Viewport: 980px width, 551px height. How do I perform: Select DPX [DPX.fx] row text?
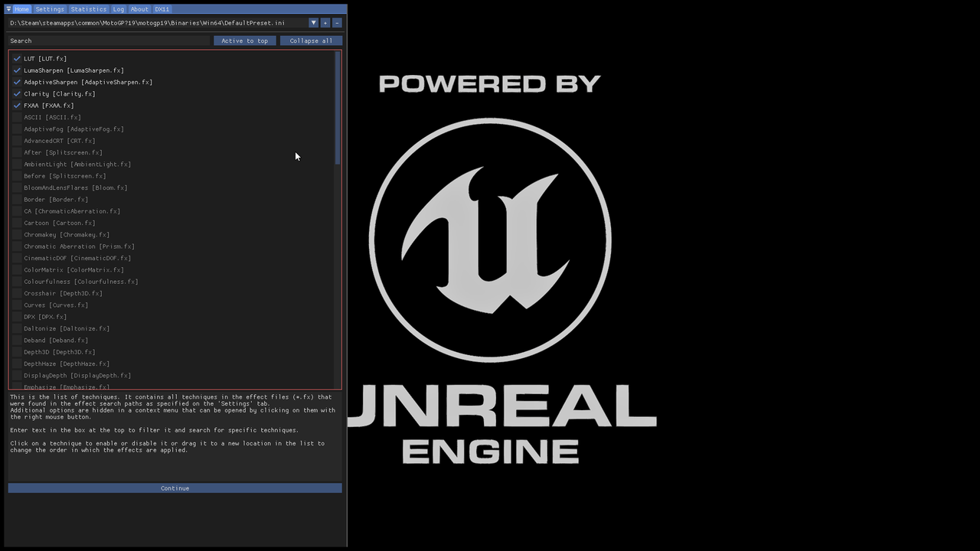[45, 317]
